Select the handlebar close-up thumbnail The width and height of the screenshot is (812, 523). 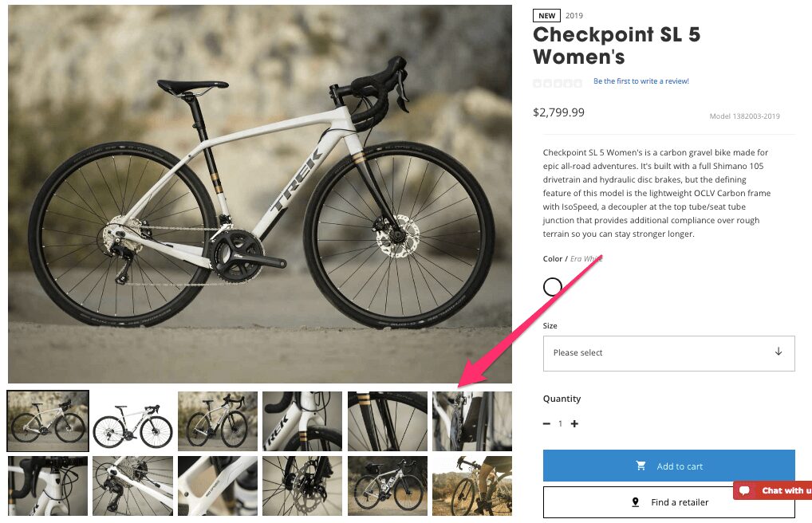click(x=48, y=486)
